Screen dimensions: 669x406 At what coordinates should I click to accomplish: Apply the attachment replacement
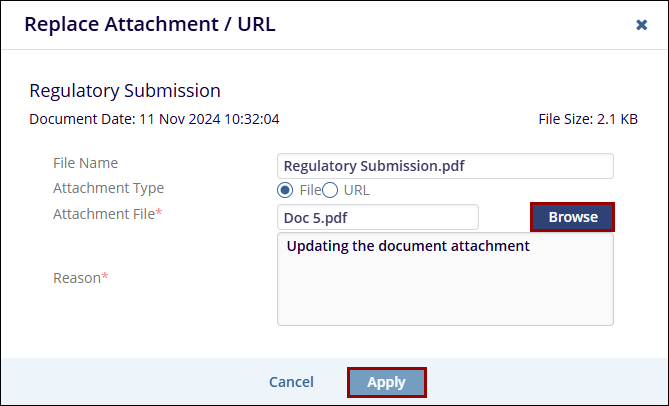coord(386,382)
